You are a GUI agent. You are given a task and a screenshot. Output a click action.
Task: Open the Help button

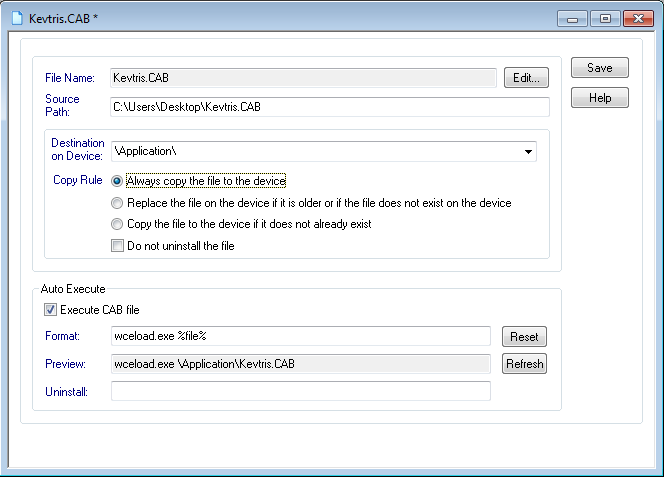pyautogui.click(x=600, y=98)
